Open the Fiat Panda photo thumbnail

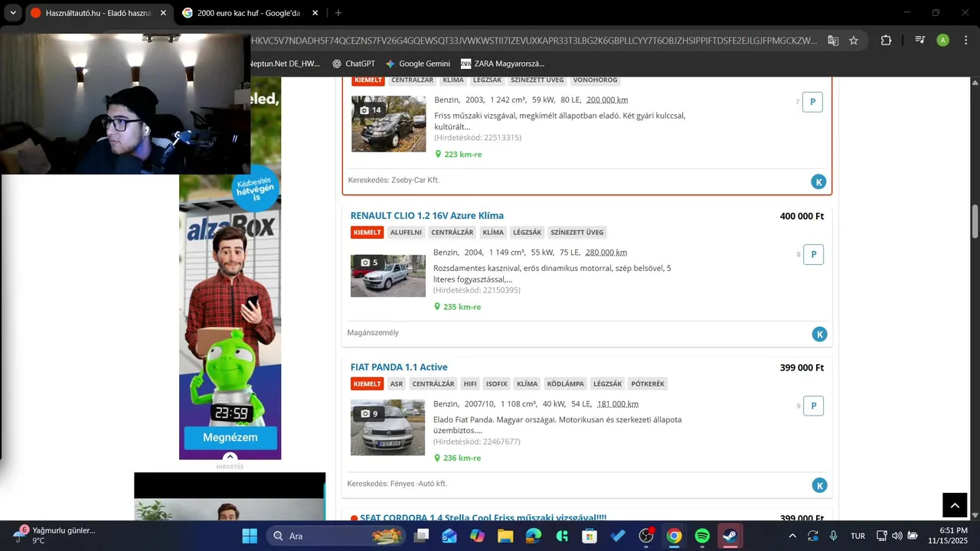(388, 427)
